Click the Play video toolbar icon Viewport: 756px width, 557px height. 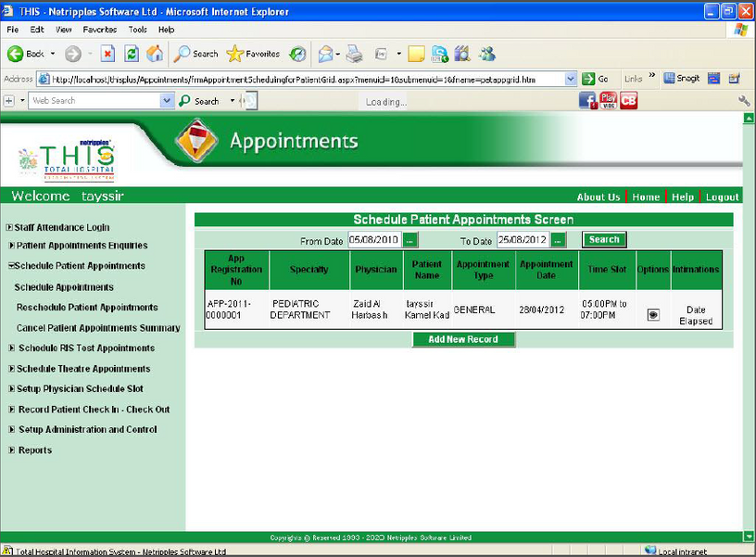coord(609,100)
